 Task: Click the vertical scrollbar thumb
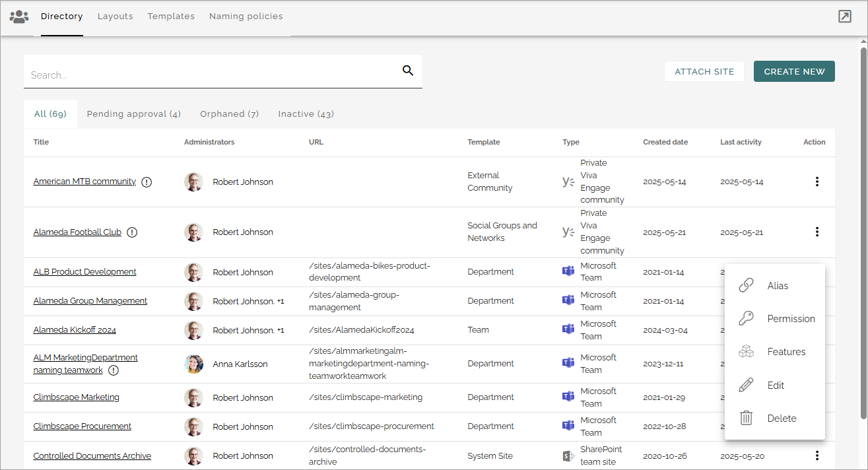coord(863,232)
